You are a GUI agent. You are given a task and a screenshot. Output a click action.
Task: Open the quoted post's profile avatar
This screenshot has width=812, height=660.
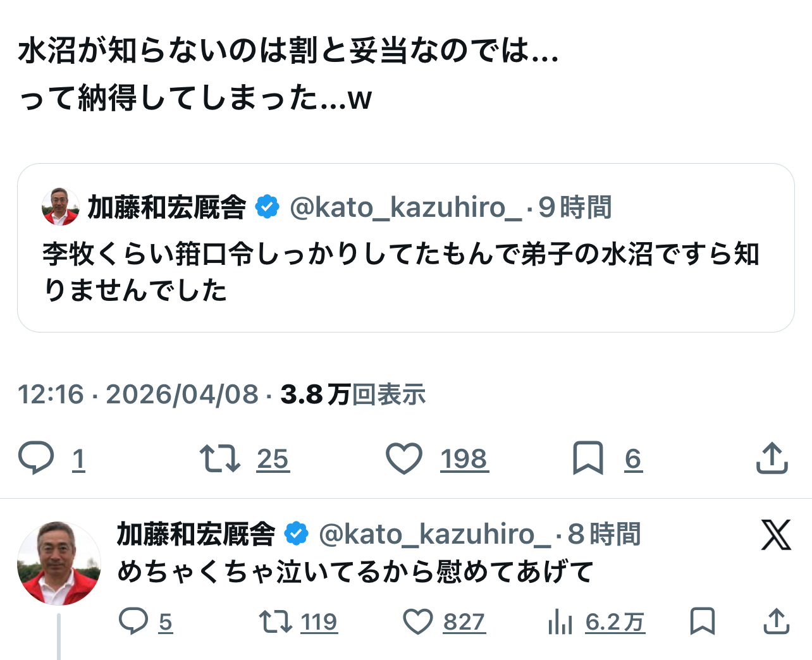61,207
